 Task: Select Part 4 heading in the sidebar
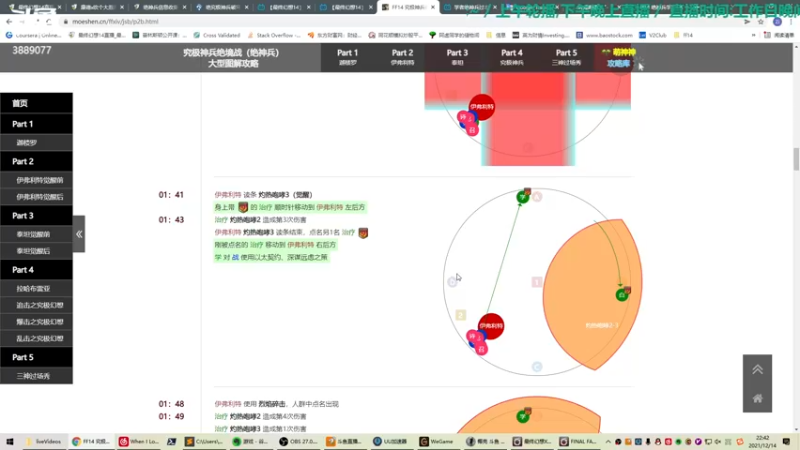tap(36, 269)
